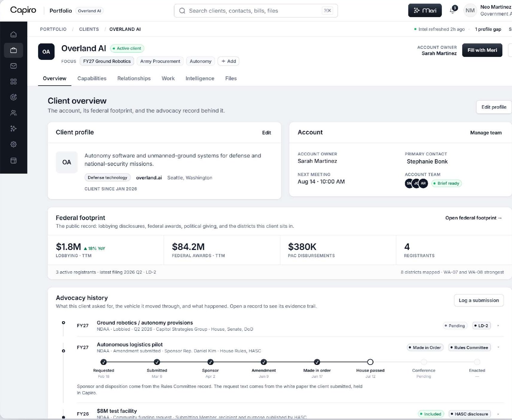
Task: Open federal footprint link
Action: pyautogui.click(x=473, y=218)
